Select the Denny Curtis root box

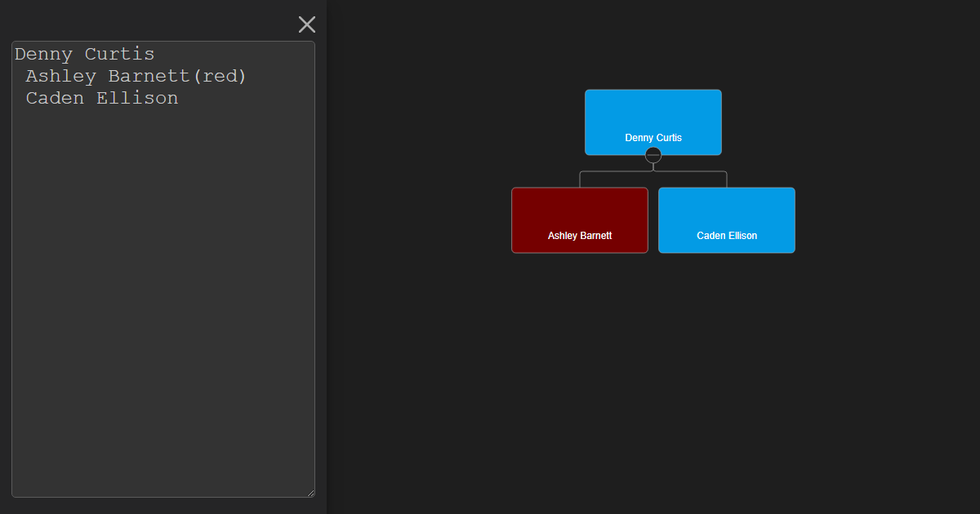click(x=653, y=114)
